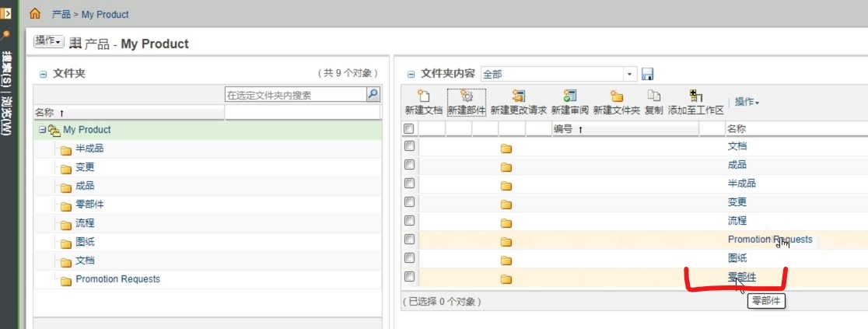Check the box for the 流程 row
The height and width of the screenshot is (329, 868).
(x=409, y=220)
